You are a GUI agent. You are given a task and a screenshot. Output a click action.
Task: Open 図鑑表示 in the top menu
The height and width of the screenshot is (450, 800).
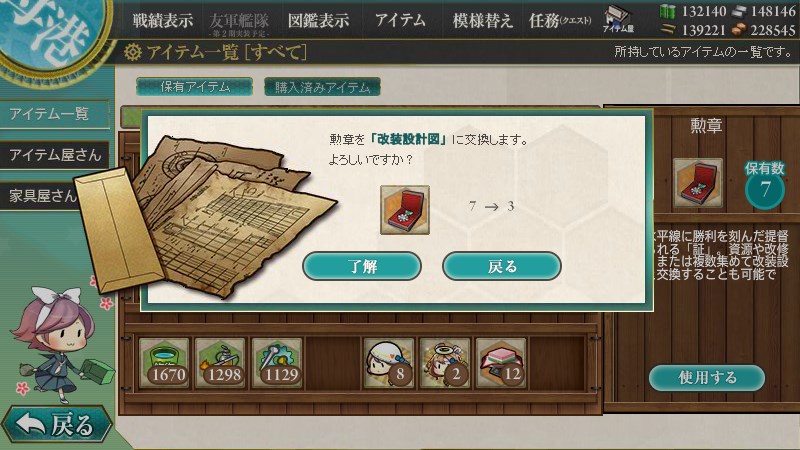click(x=318, y=20)
